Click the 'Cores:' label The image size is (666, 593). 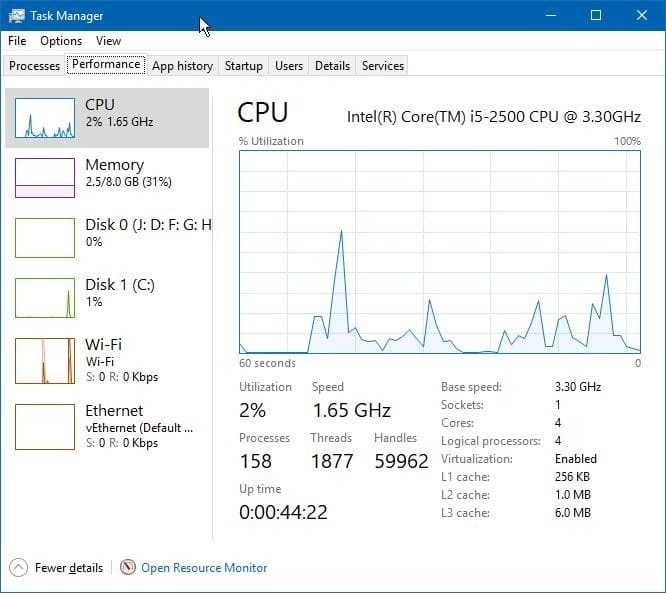coord(457,423)
